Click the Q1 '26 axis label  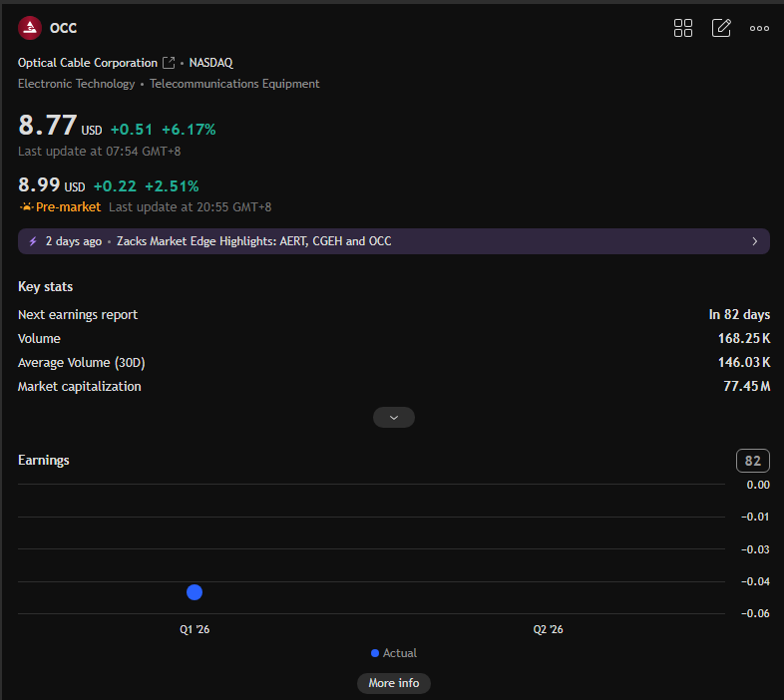coord(195,629)
